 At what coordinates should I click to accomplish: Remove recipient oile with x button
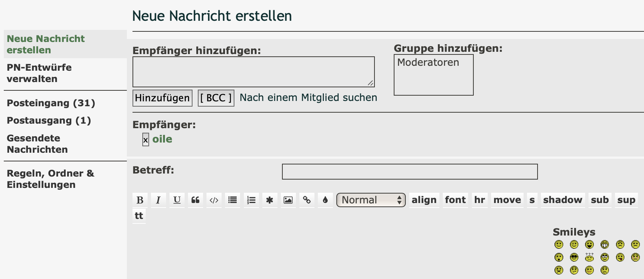click(145, 139)
